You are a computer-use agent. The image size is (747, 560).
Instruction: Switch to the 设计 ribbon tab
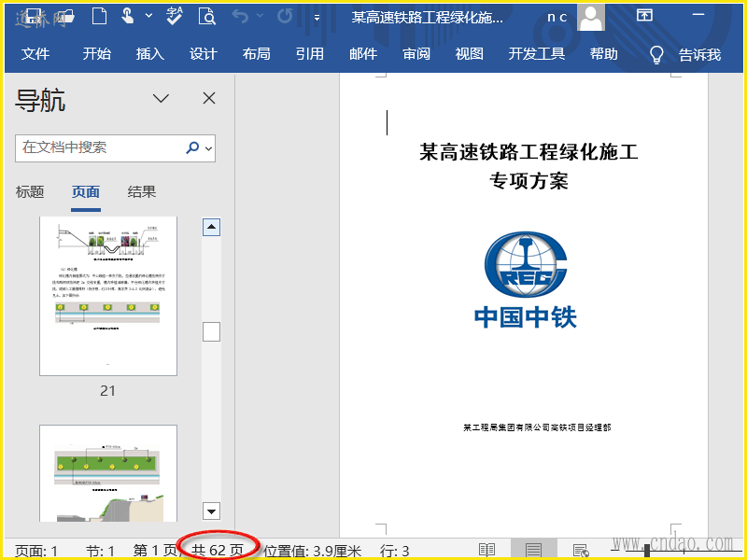204,54
